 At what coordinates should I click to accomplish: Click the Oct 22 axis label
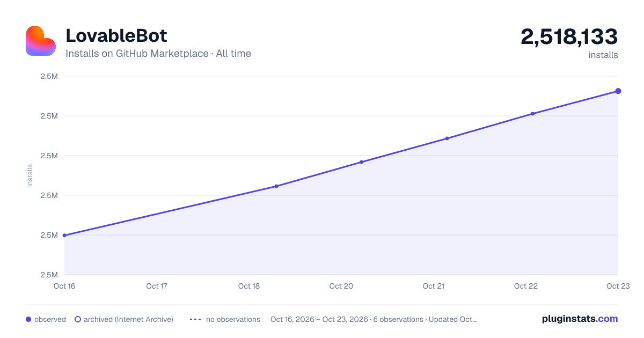coord(526,286)
